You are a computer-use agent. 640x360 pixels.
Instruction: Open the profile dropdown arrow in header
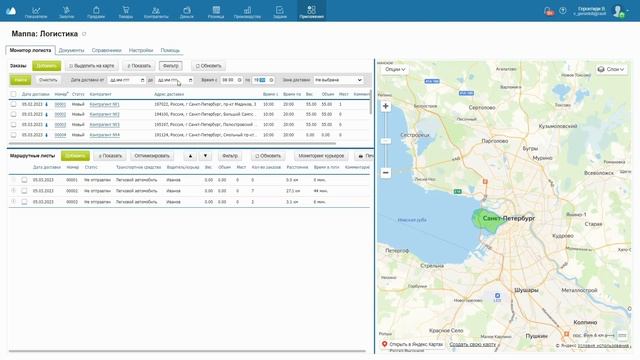tap(628, 11)
